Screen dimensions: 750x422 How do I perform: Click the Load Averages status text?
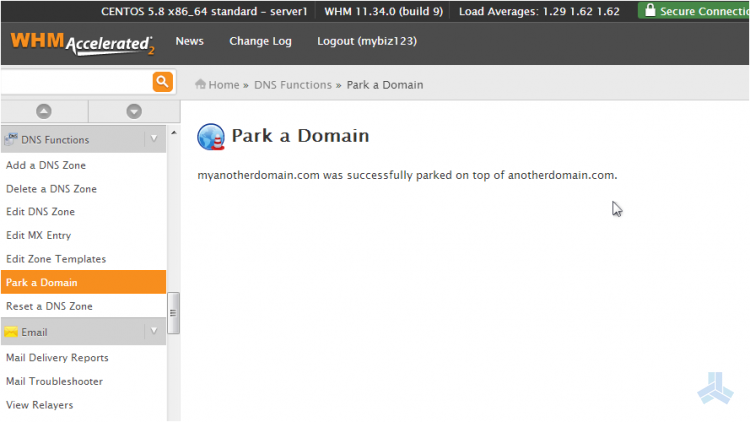point(539,11)
